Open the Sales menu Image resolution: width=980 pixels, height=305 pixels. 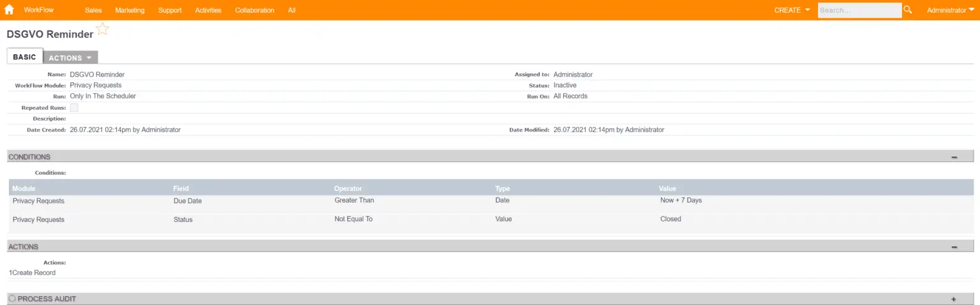(x=93, y=10)
